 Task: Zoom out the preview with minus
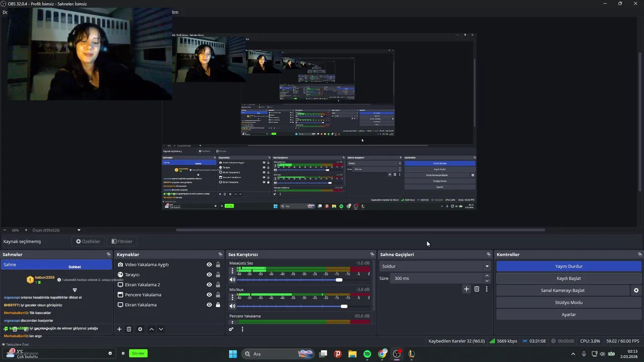click(x=5, y=230)
